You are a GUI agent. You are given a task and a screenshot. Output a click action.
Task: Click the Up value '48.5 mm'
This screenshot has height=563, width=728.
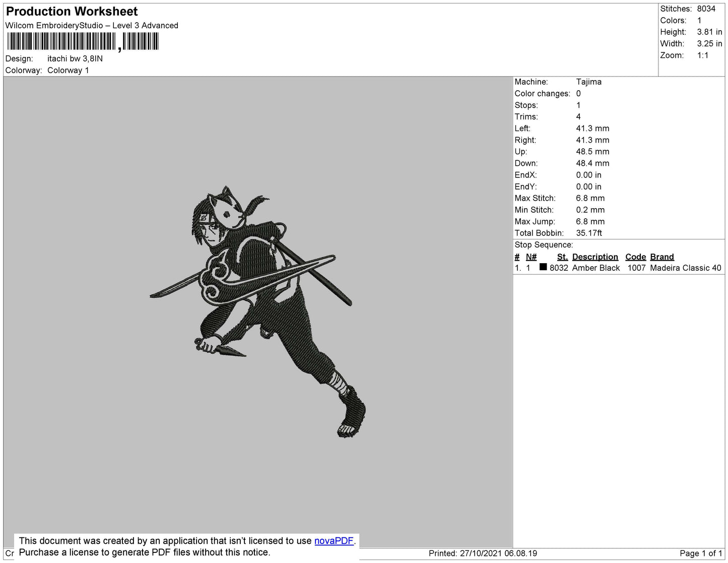[593, 152]
